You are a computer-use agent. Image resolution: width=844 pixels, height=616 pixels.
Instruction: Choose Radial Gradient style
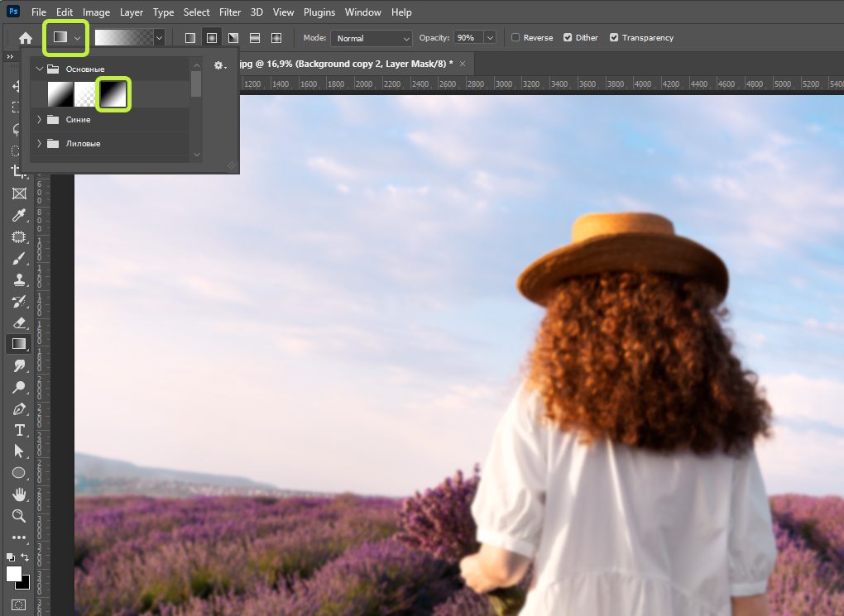tap(212, 38)
